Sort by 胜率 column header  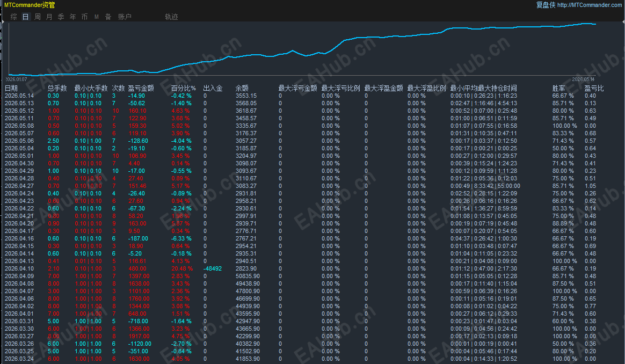[x=559, y=88]
